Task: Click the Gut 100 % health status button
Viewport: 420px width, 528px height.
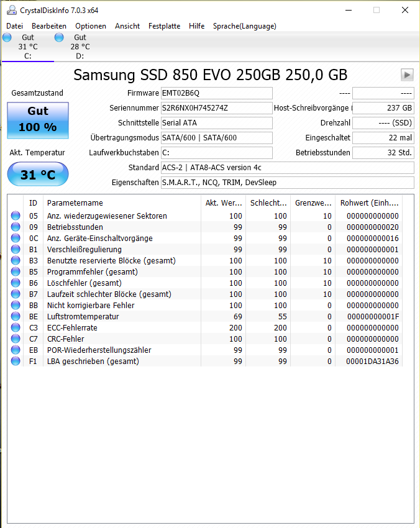Action: pyautogui.click(x=38, y=121)
